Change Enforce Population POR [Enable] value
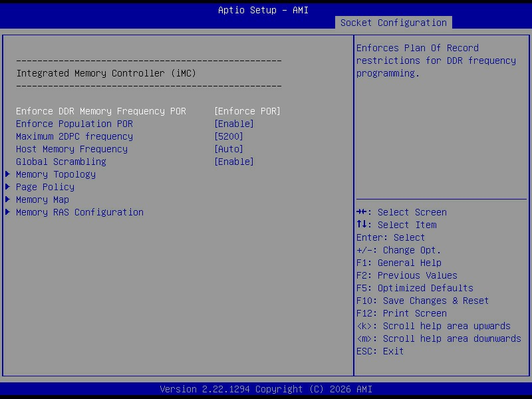Viewport: 532px width, 399px height. pos(234,124)
